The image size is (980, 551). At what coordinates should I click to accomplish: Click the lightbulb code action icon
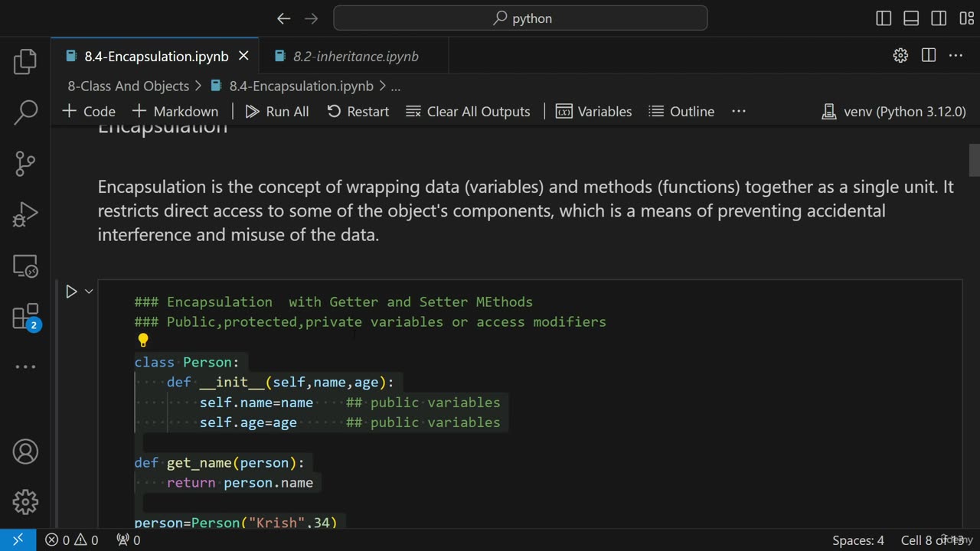click(142, 340)
